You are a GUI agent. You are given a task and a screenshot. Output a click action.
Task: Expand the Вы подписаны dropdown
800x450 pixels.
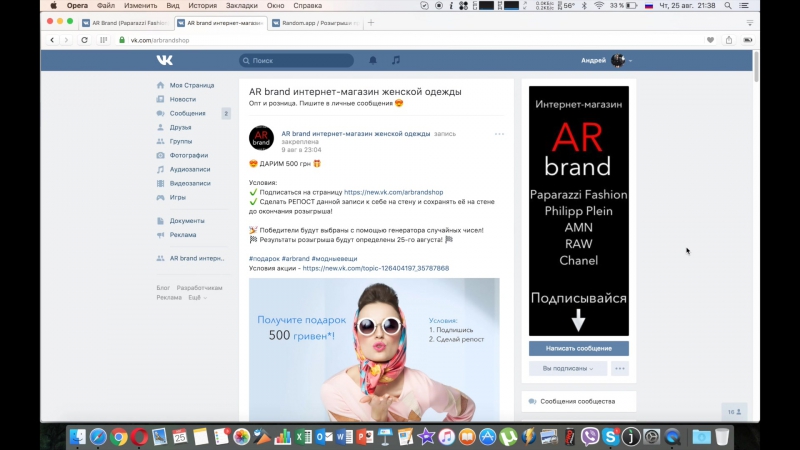pos(568,368)
